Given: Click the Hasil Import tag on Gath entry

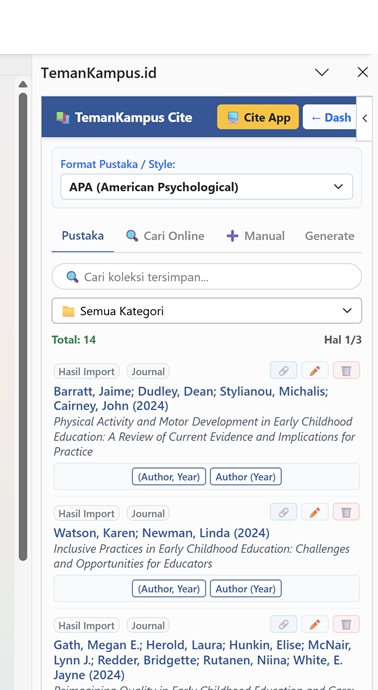Looking at the screenshot, I should [x=87, y=625].
